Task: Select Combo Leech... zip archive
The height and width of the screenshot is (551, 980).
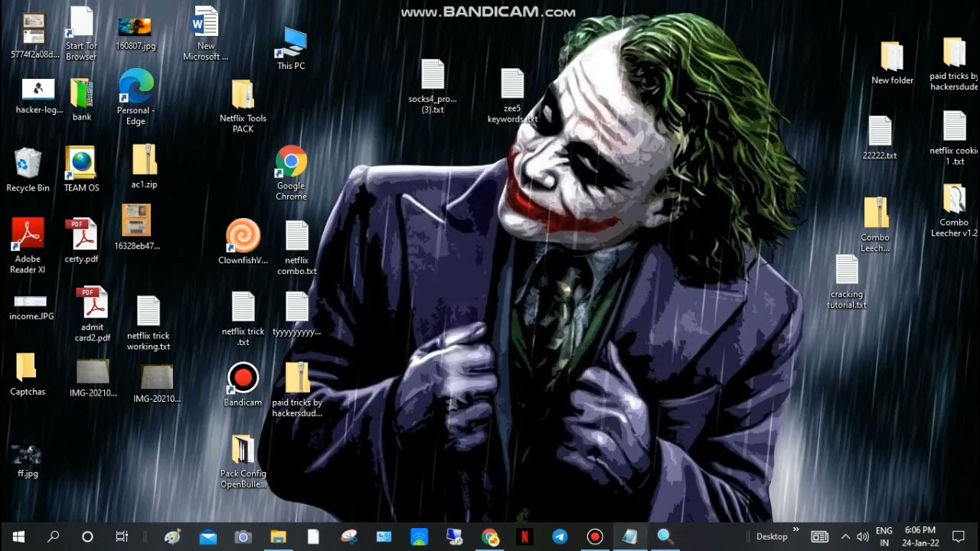Action: pos(875,225)
